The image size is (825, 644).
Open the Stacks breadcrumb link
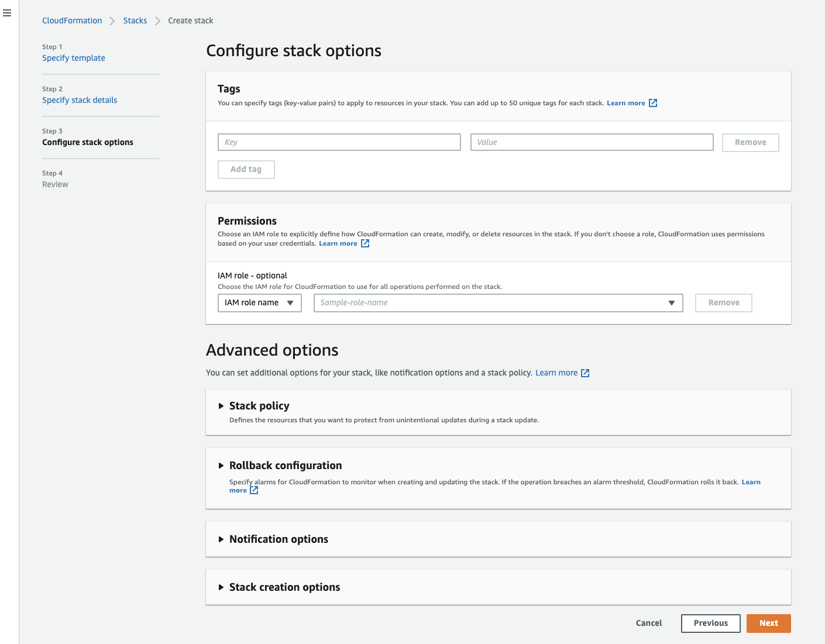135,20
